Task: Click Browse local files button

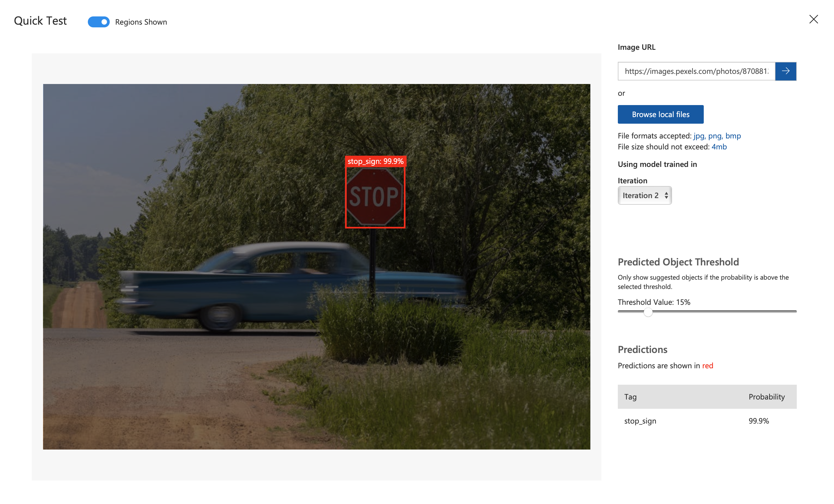Action: point(660,114)
